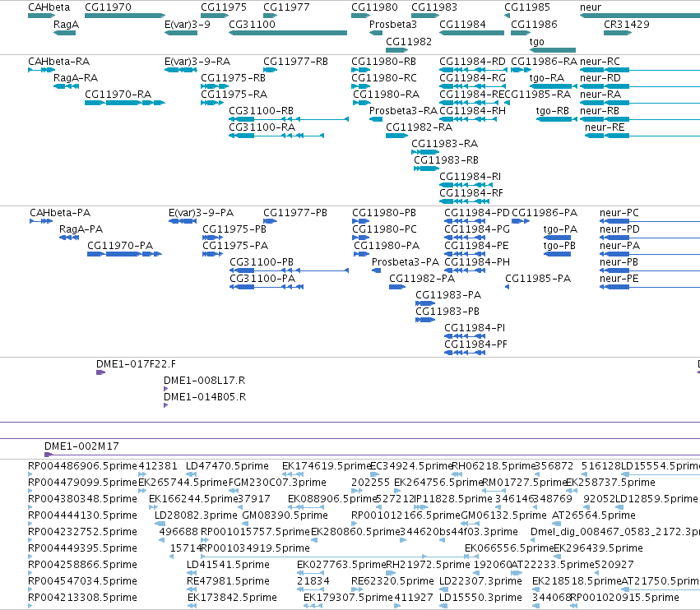Select EST RP004213308.5prime

pyautogui.click(x=82, y=598)
